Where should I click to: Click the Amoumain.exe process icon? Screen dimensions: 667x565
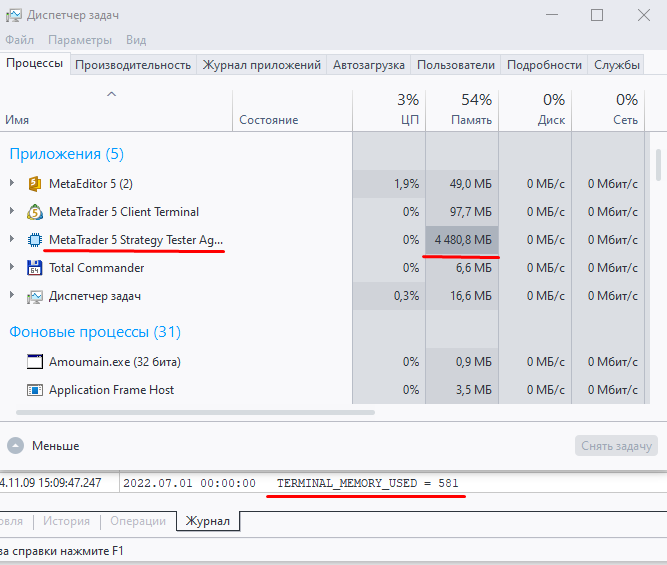[34, 362]
